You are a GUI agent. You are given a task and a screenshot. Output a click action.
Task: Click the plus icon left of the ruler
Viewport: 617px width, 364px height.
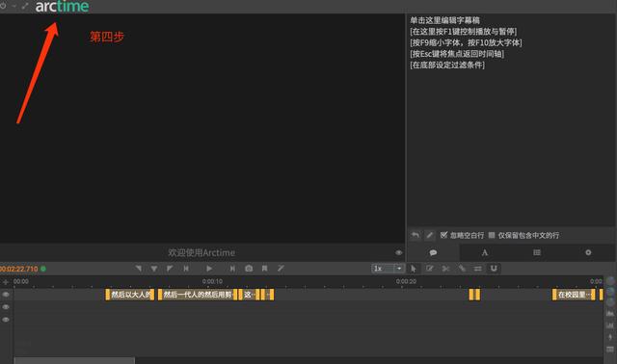pos(6,282)
